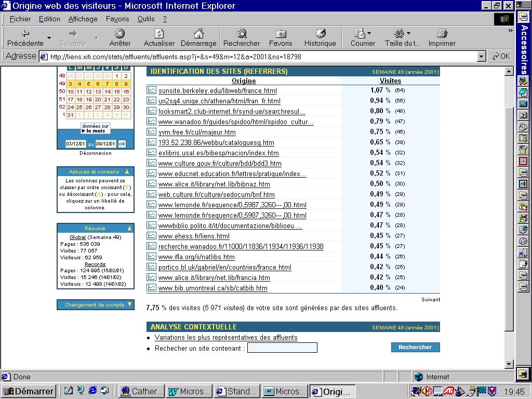This screenshot has width=532, height=399.
Task: Collapse the Résumé panel
Action: [x=129, y=229]
